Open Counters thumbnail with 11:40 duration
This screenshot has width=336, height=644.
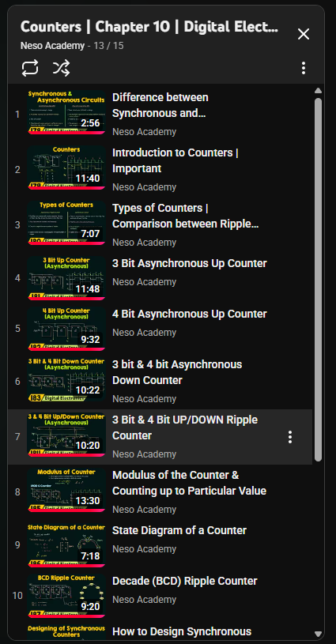[66, 168]
